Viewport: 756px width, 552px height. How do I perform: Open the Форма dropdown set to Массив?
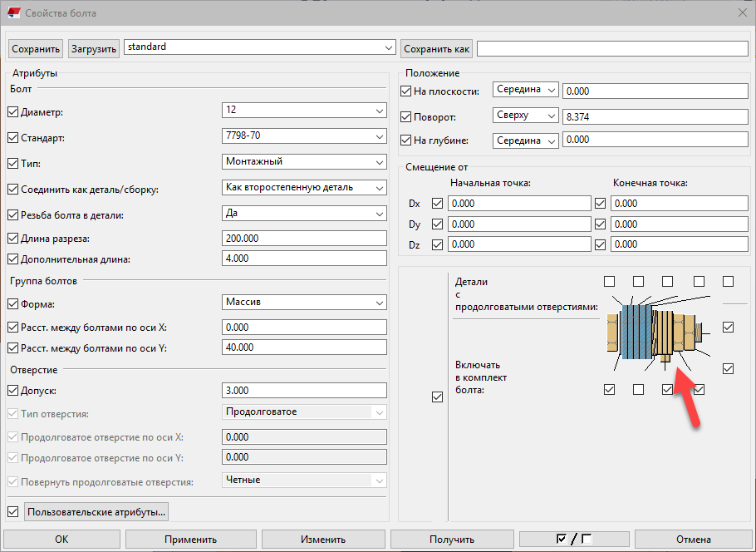tap(304, 303)
